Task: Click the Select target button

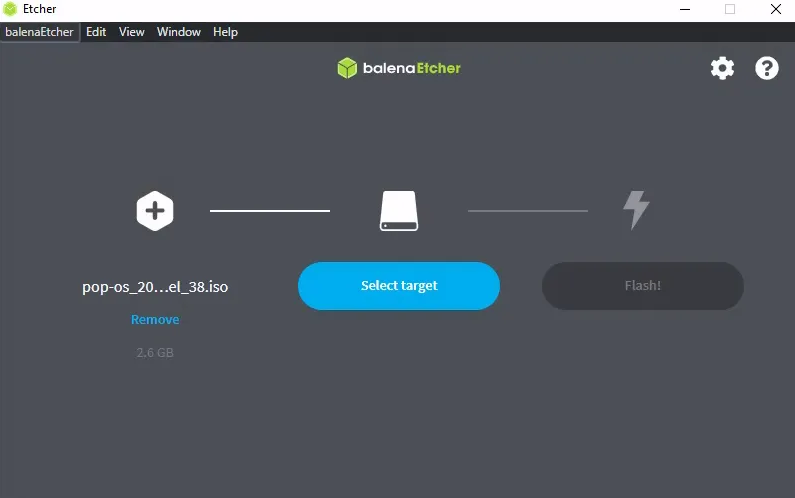Action: pyautogui.click(x=399, y=286)
